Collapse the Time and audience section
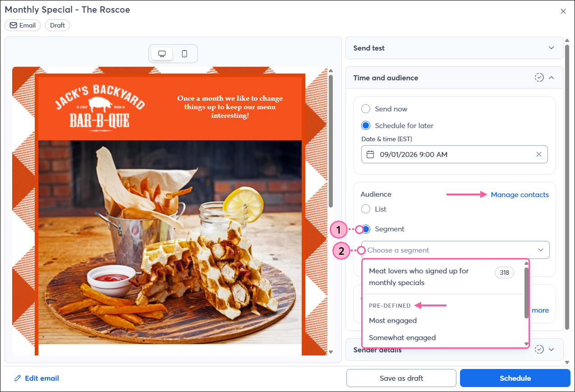This screenshot has height=392, width=575. 551,77
